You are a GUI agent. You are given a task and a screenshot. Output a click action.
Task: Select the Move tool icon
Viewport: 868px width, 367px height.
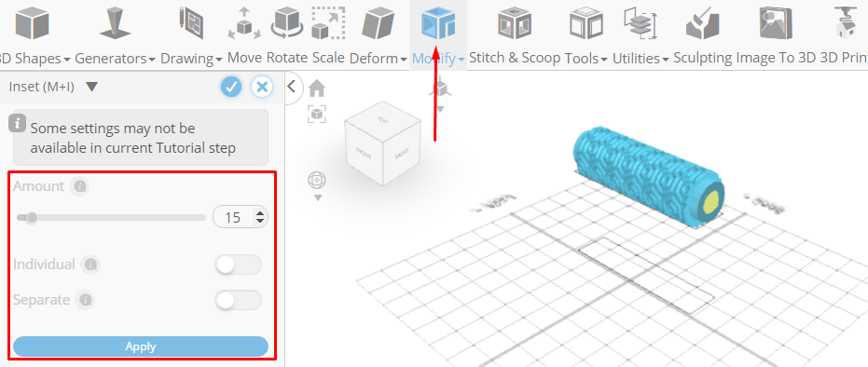coord(244,23)
